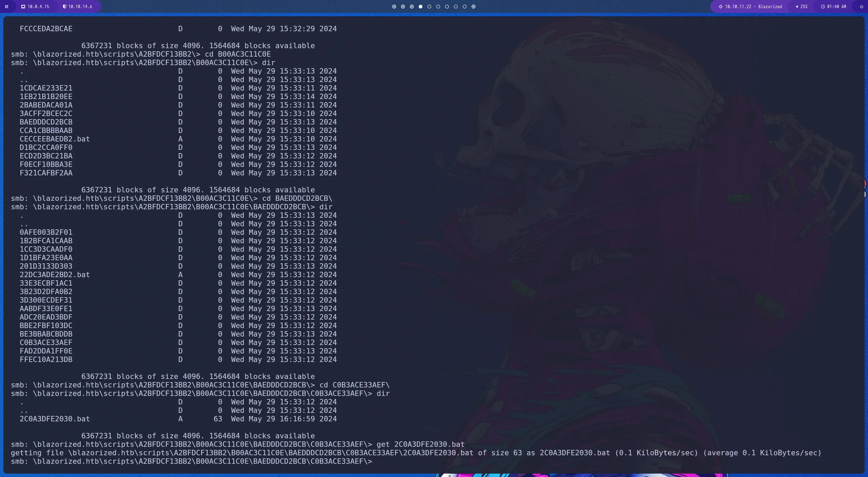
Task: Switch to the last workspace dot
Action: pyautogui.click(x=474, y=6)
